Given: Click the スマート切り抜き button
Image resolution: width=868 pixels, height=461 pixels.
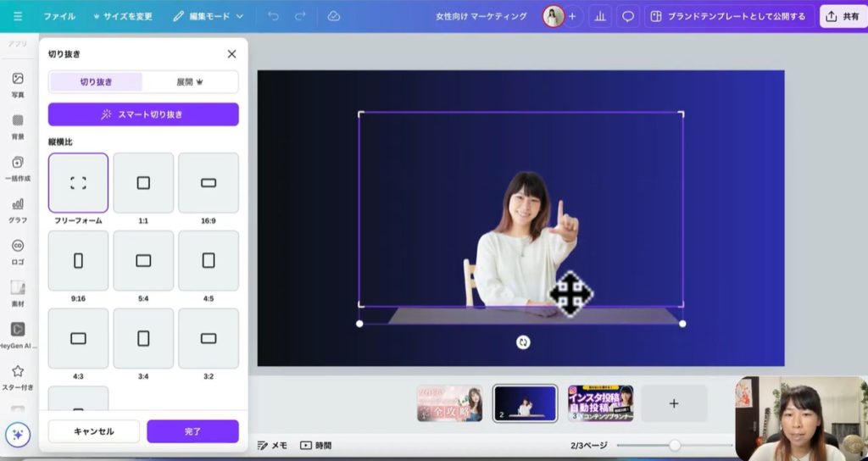Looking at the screenshot, I should [143, 114].
